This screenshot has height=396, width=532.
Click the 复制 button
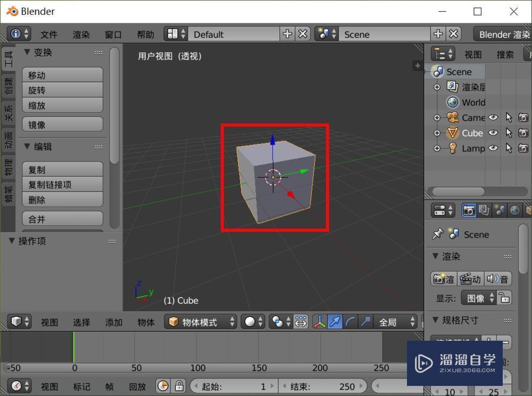tap(62, 169)
